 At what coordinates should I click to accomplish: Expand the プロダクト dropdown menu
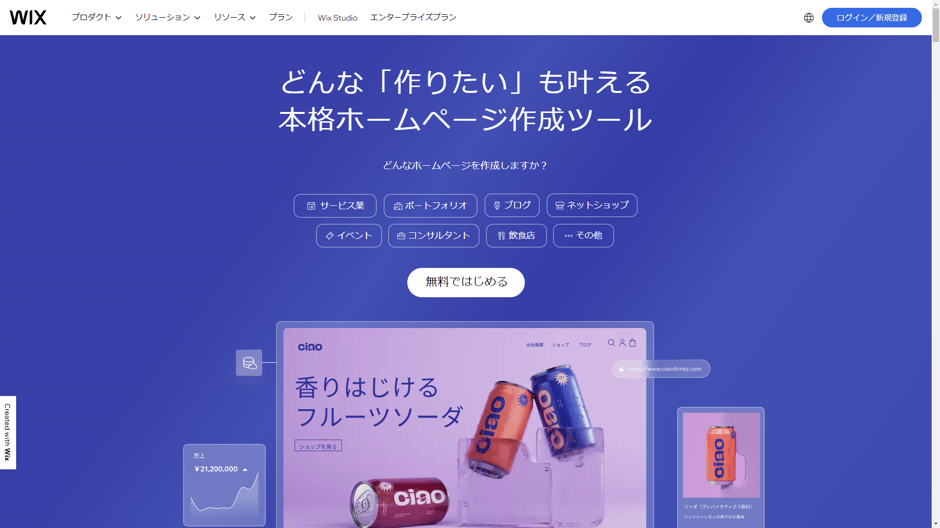(97, 17)
